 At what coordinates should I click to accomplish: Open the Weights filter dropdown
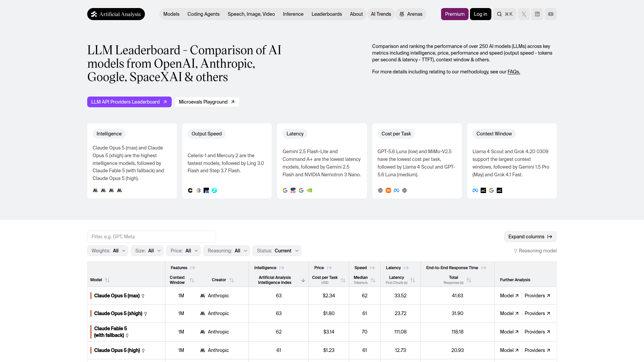point(108,251)
